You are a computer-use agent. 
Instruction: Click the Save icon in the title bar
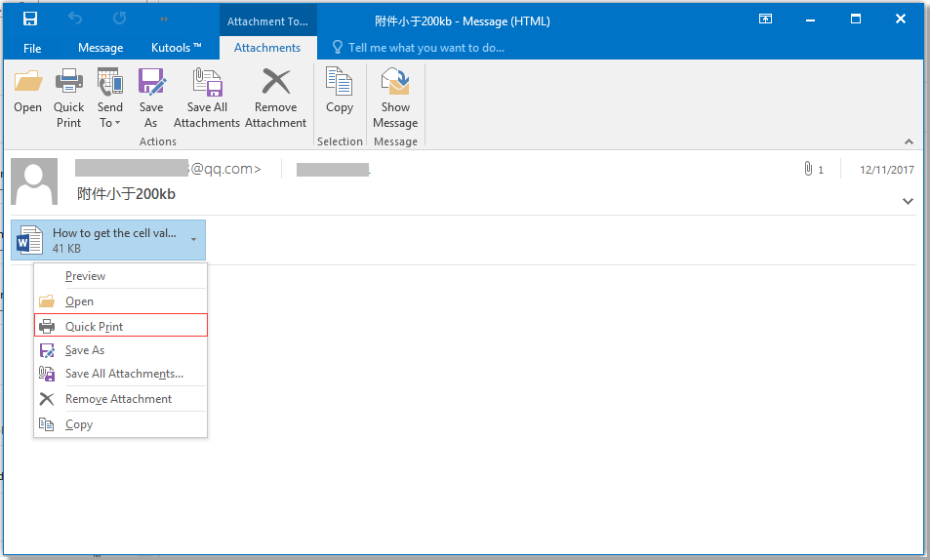pyautogui.click(x=29, y=19)
